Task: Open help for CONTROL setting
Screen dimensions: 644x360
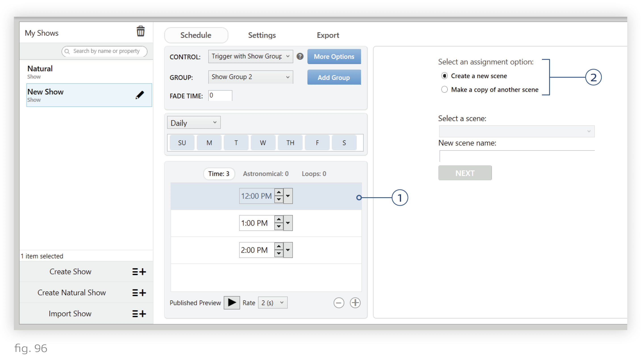Action: 300,56
